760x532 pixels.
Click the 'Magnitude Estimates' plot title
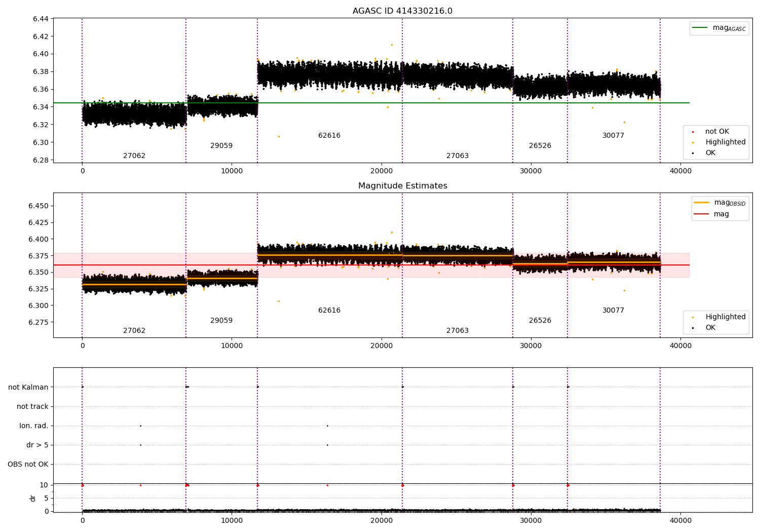[x=402, y=186]
